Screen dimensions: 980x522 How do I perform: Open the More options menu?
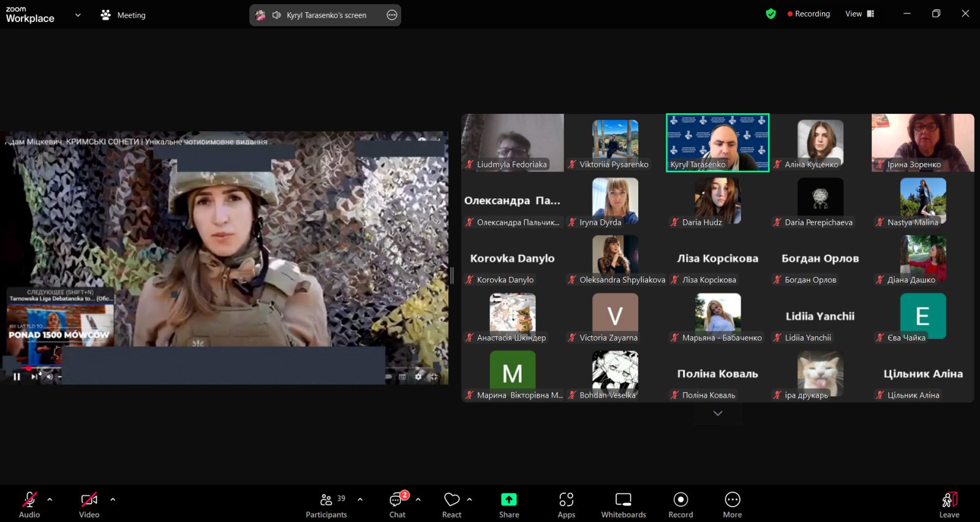tap(732, 505)
